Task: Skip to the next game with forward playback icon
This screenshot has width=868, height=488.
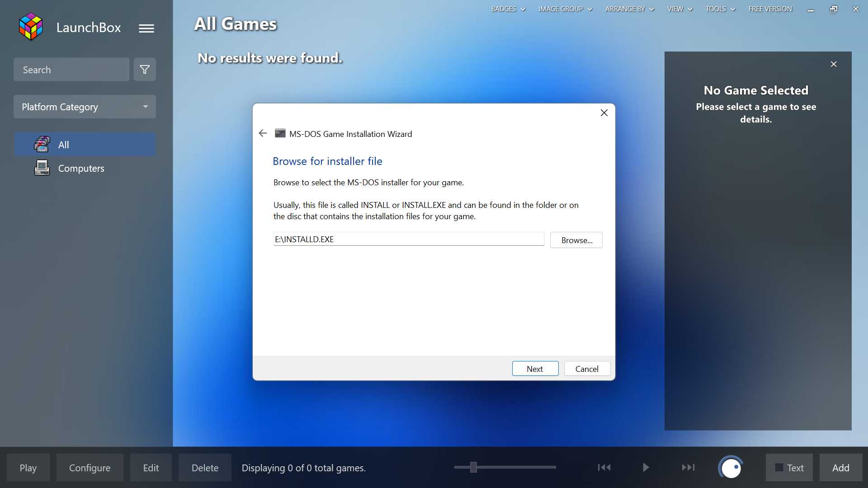Action: (x=688, y=468)
